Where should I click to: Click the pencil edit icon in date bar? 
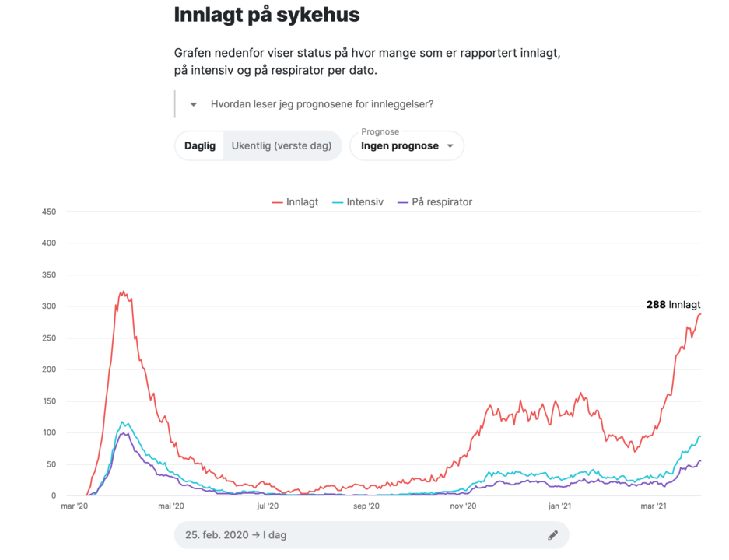(552, 535)
